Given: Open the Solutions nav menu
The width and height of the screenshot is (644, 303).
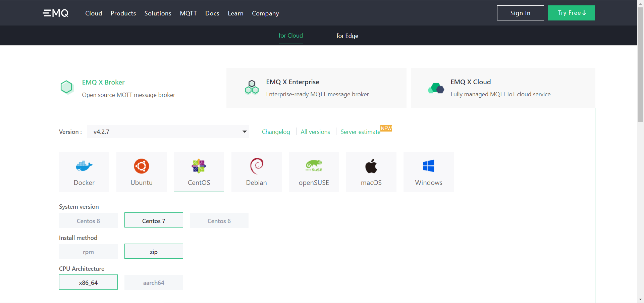Looking at the screenshot, I should click(158, 13).
